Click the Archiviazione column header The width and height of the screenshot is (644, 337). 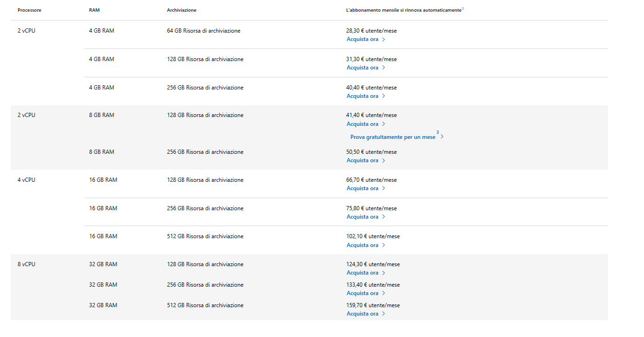(x=182, y=10)
